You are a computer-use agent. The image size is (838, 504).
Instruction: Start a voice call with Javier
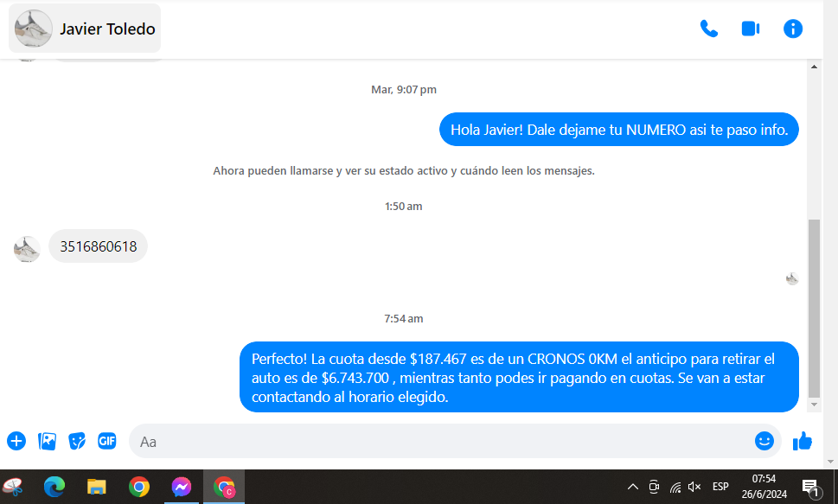[x=708, y=29]
